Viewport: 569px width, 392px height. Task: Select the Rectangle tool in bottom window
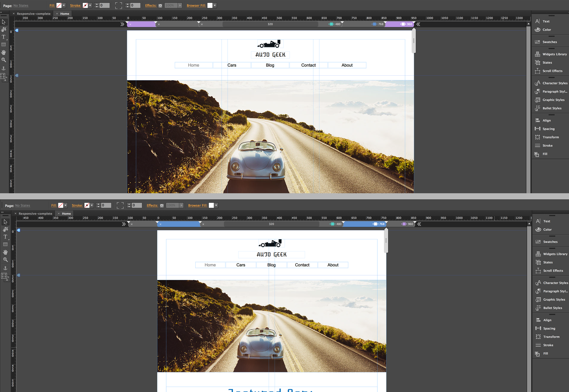point(5,244)
